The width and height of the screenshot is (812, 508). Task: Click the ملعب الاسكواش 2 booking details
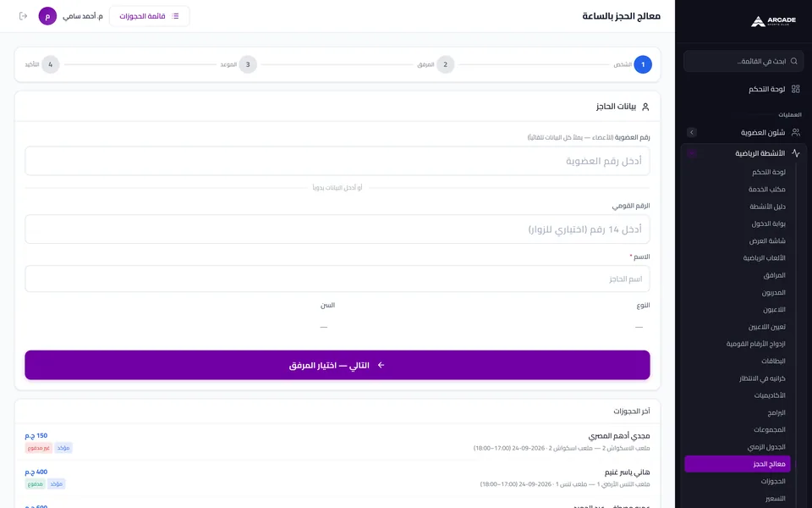tap(562, 448)
